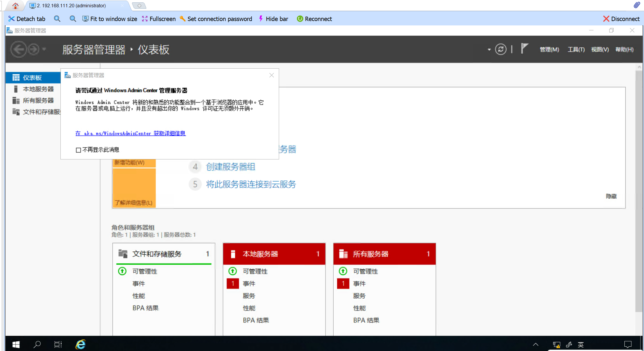Open the attachment paperclip icon

tap(637, 5)
